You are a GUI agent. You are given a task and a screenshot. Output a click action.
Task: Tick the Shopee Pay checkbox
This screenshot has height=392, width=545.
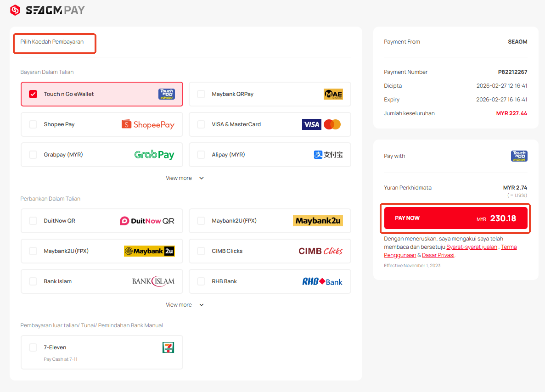[33, 124]
